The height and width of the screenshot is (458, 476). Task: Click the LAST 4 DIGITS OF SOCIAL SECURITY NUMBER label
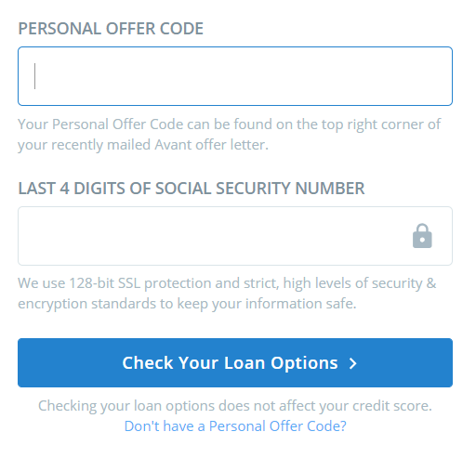(192, 189)
